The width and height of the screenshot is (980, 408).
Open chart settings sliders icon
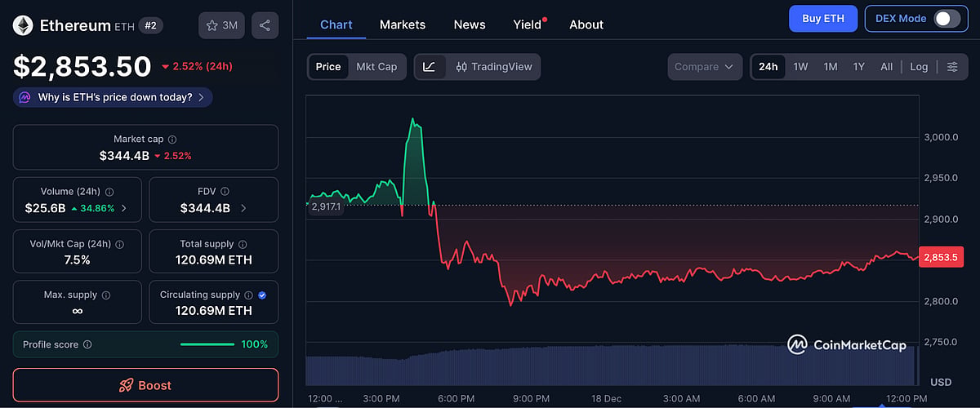tap(952, 67)
